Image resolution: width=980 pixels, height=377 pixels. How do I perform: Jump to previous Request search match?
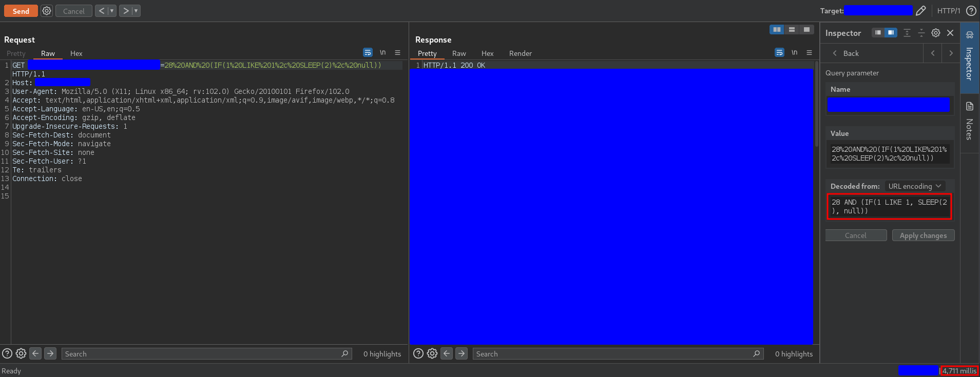35,353
